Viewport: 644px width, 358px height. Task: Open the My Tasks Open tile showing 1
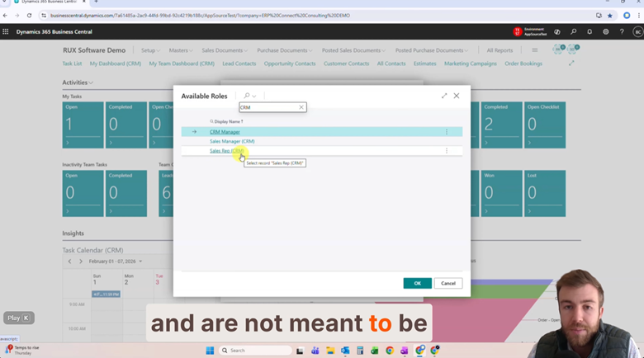[x=83, y=125]
